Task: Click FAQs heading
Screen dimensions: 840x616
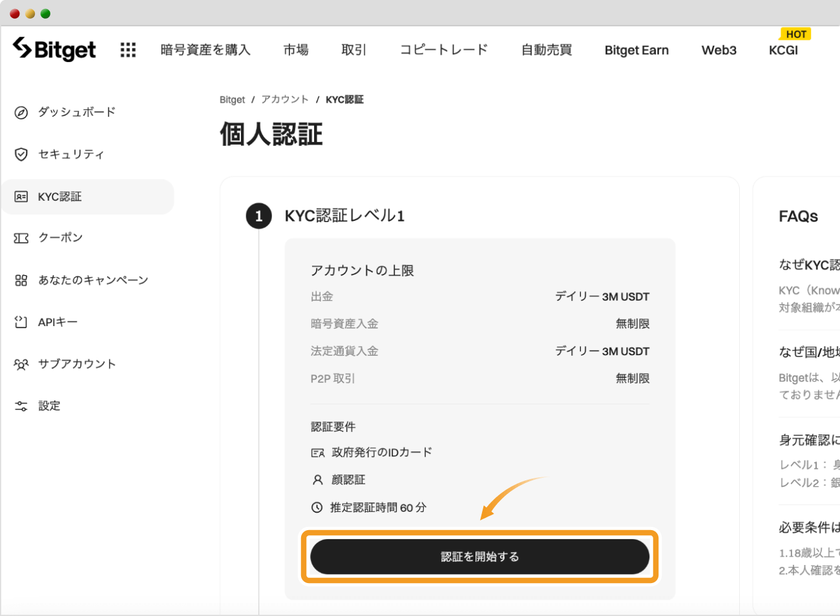Action: pyautogui.click(x=799, y=216)
